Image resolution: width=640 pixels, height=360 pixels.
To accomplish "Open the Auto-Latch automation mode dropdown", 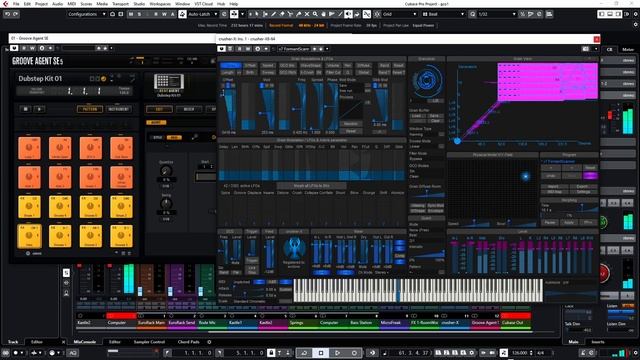I will pyautogui.click(x=202, y=14).
